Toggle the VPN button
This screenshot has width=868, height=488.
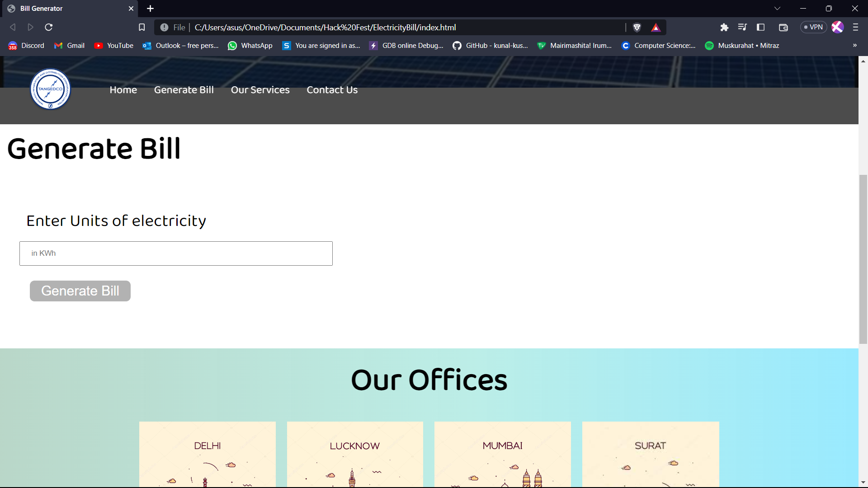[814, 27]
